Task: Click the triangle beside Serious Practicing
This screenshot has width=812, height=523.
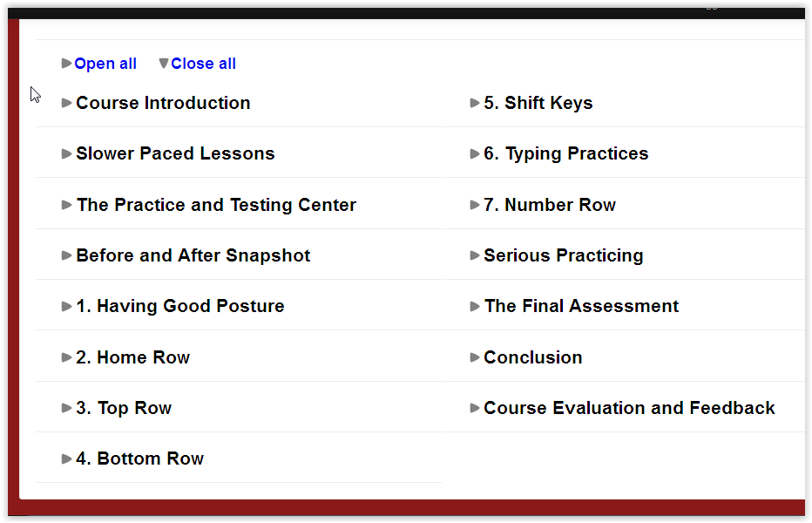Action: pos(475,255)
